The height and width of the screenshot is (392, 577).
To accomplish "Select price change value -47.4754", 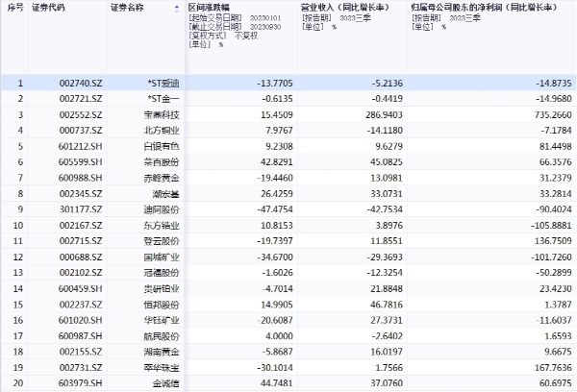I will tap(275, 209).
